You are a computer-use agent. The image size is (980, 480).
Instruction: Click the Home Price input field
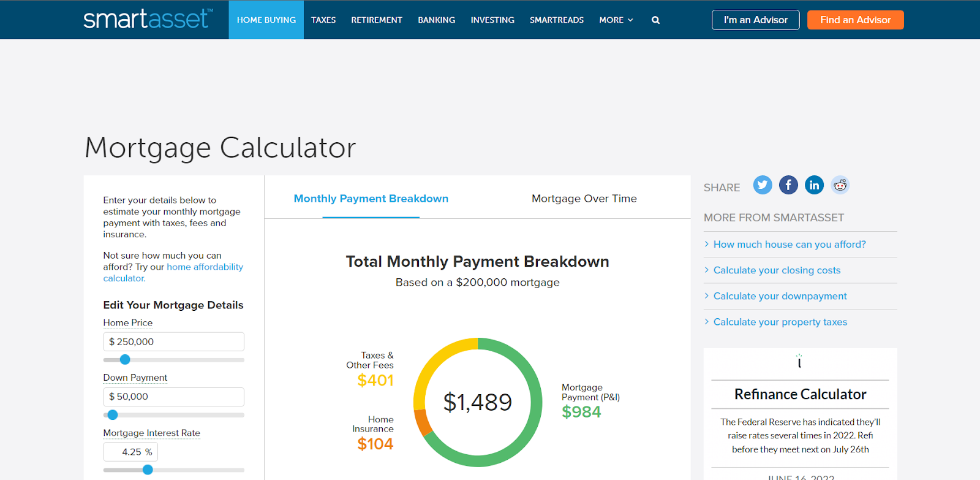click(174, 341)
